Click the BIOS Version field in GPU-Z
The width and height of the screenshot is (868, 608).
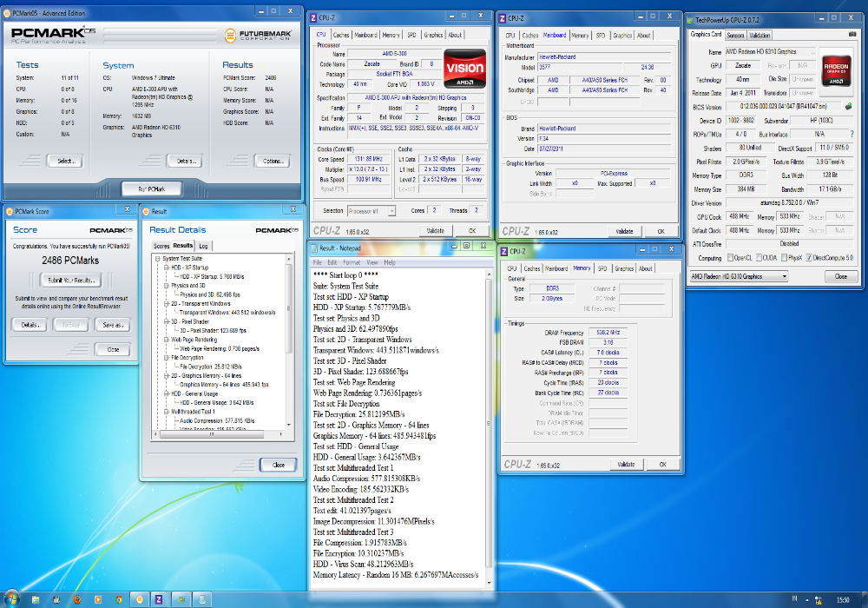point(783,106)
